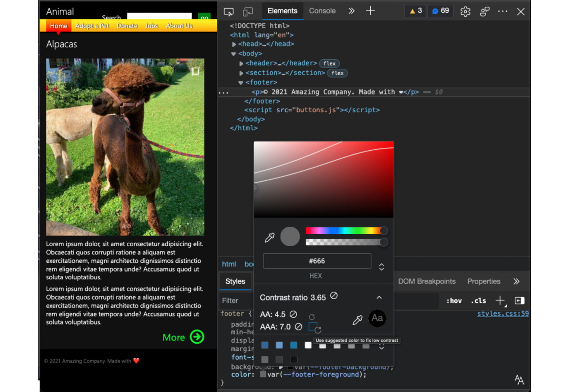Toggle device emulation mode icon
Viewport: 569px width, 392px height.
[248, 12]
